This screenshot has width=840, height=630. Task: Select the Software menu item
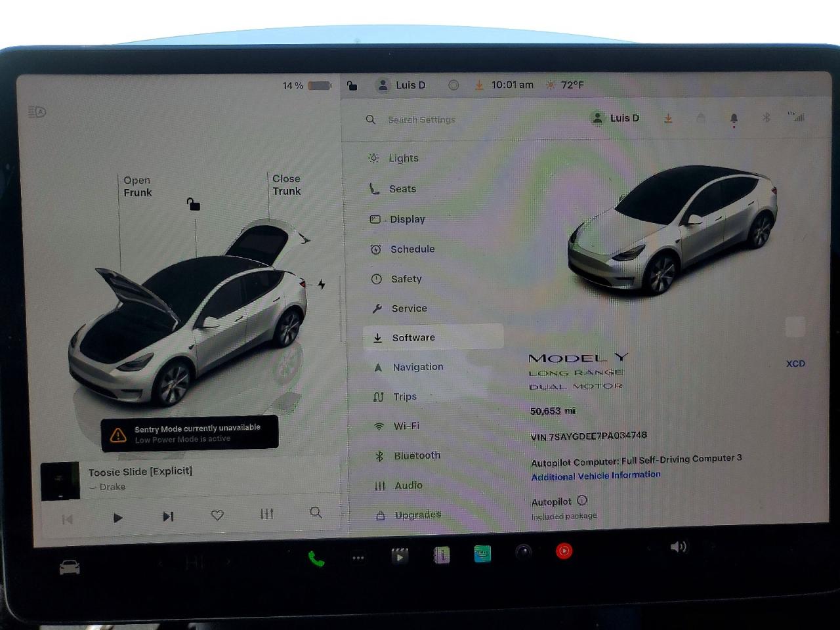point(433,337)
